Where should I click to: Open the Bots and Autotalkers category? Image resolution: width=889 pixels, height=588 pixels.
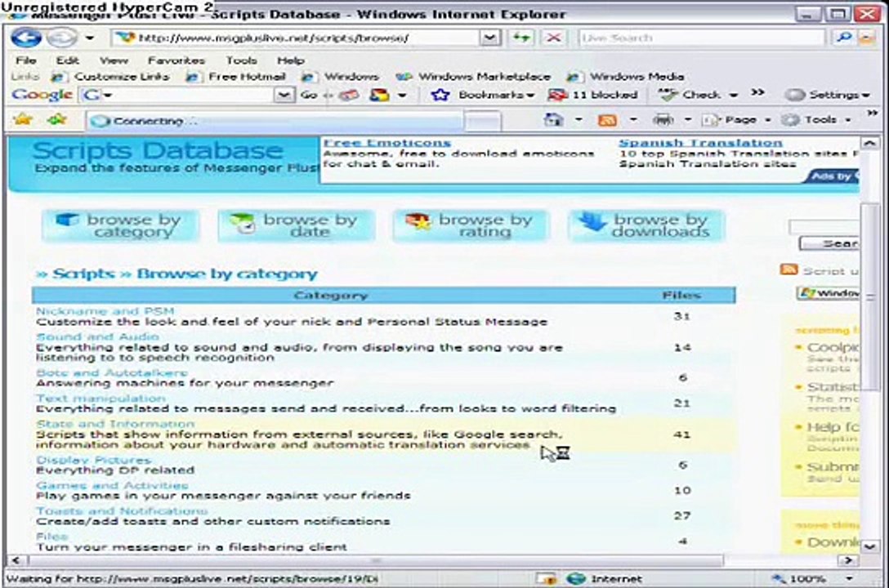pos(112,372)
